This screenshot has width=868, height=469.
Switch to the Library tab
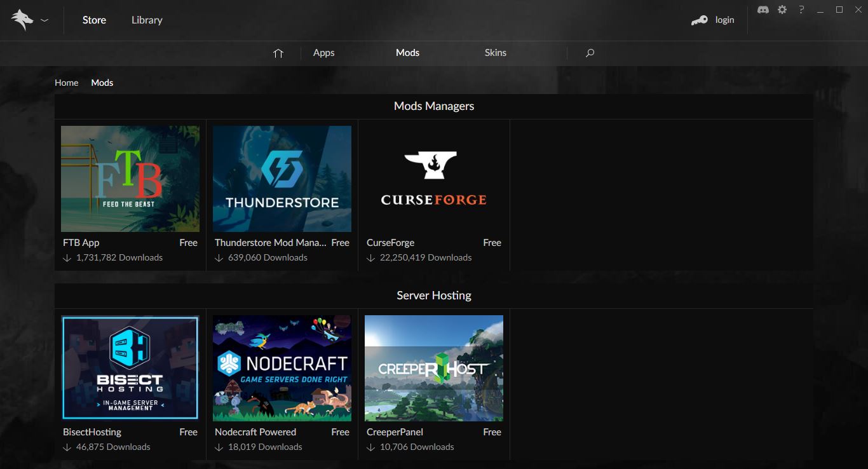click(147, 20)
